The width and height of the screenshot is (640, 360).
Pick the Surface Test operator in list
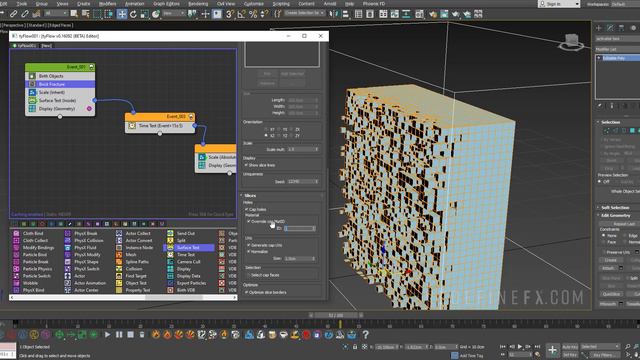[x=188, y=247]
